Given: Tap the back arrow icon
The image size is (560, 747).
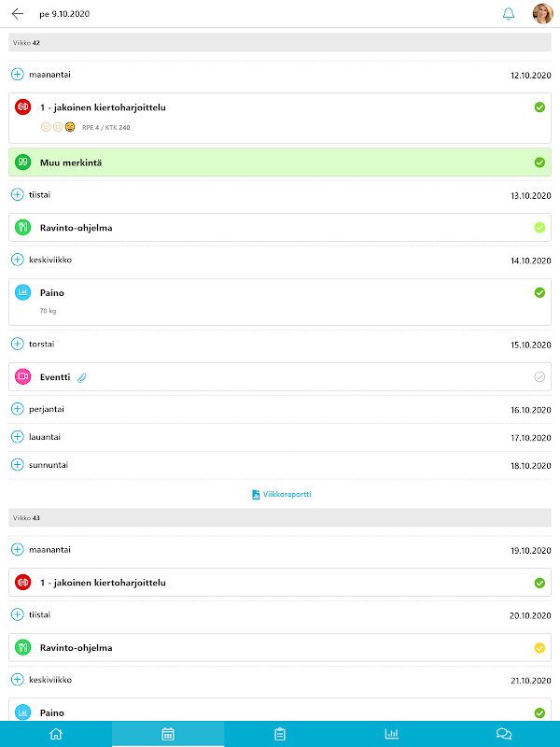Looking at the screenshot, I should [18, 14].
